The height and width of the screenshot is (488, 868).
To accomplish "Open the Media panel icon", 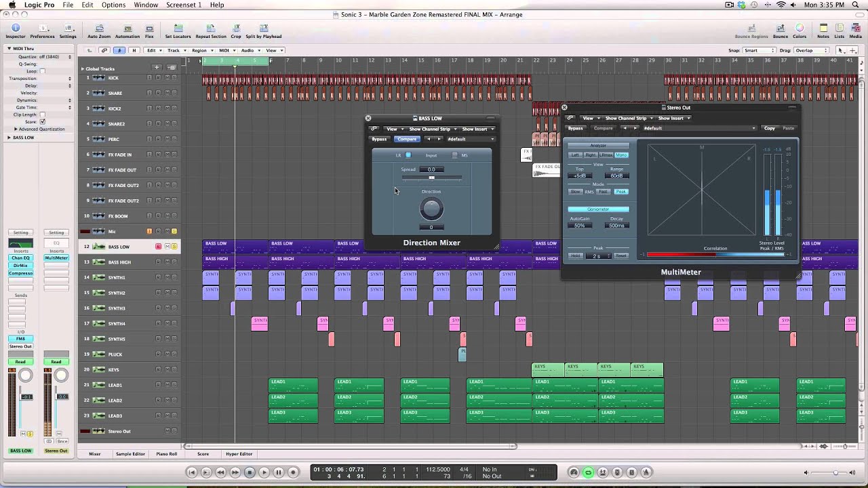I will 856,30.
